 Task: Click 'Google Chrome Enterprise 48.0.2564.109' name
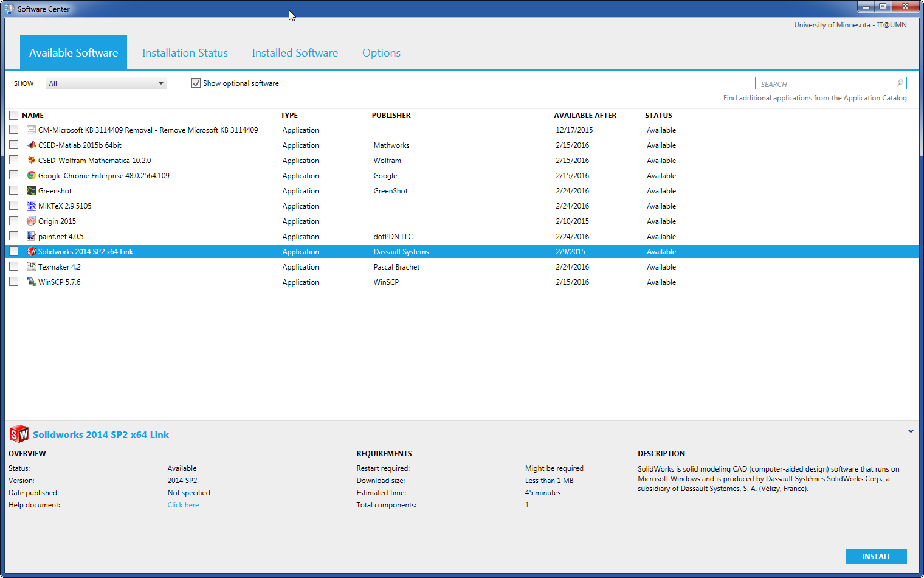104,176
